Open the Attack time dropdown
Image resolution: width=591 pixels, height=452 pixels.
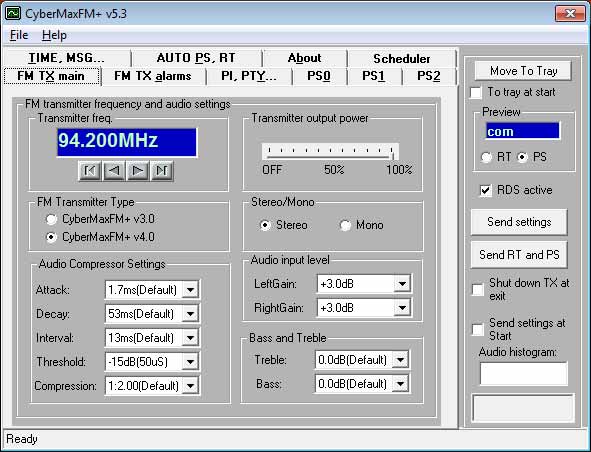[x=190, y=290]
